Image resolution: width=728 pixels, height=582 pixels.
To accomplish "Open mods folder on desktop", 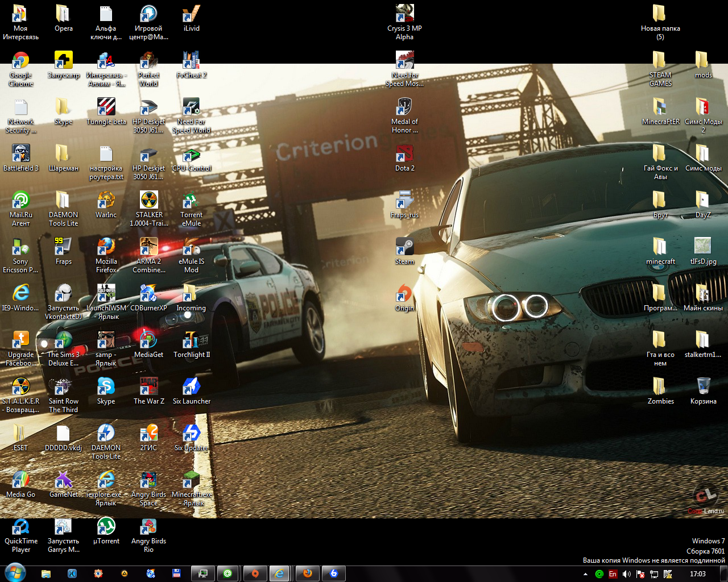I will point(704,60).
